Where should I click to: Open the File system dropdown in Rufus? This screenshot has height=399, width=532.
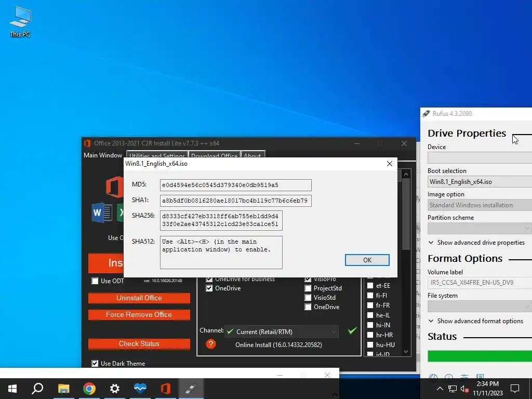pyautogui.click(x=480, y=307)
